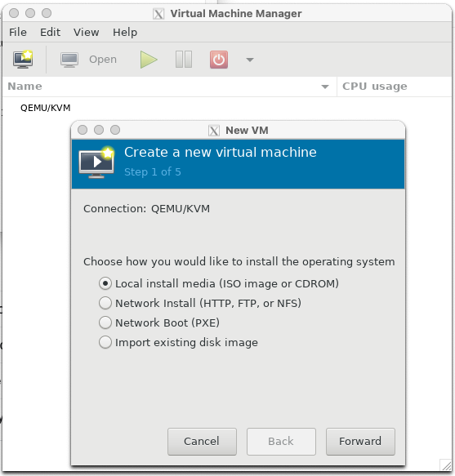Click the green Run play icon
The height and width of the screenshot is (476, 455).
click(149, 60)
